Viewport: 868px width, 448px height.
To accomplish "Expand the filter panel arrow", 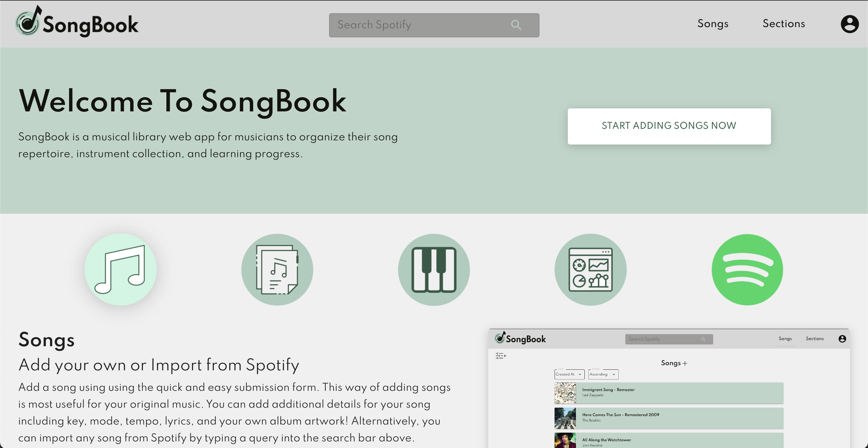I will (505, 356).
